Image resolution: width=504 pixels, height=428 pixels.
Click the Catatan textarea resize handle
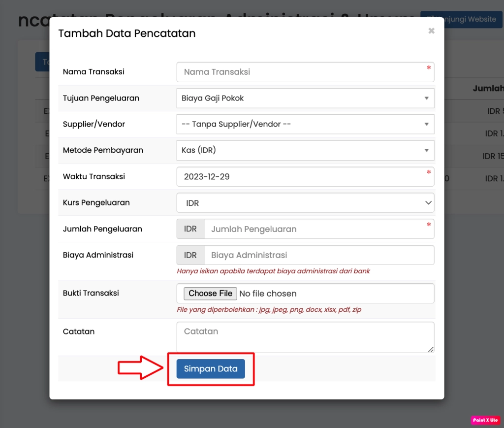click(x=431, y=349)
